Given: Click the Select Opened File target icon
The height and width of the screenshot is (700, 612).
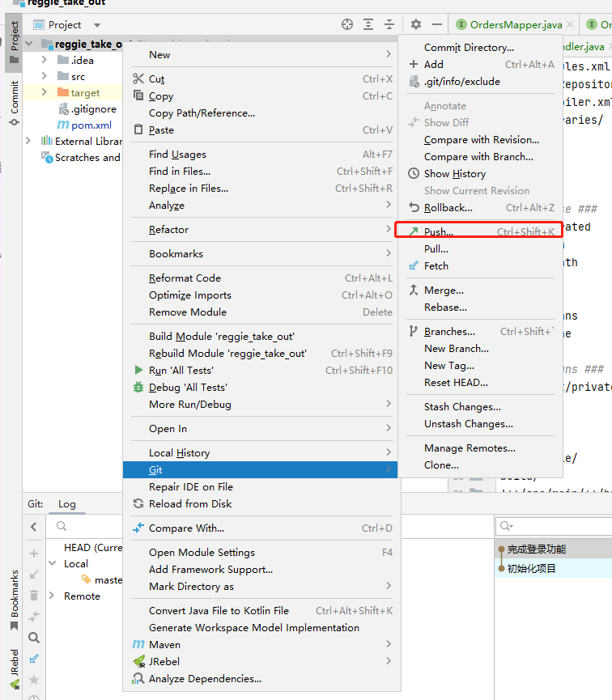Looking at the screenshot, I should click(347, 24).
